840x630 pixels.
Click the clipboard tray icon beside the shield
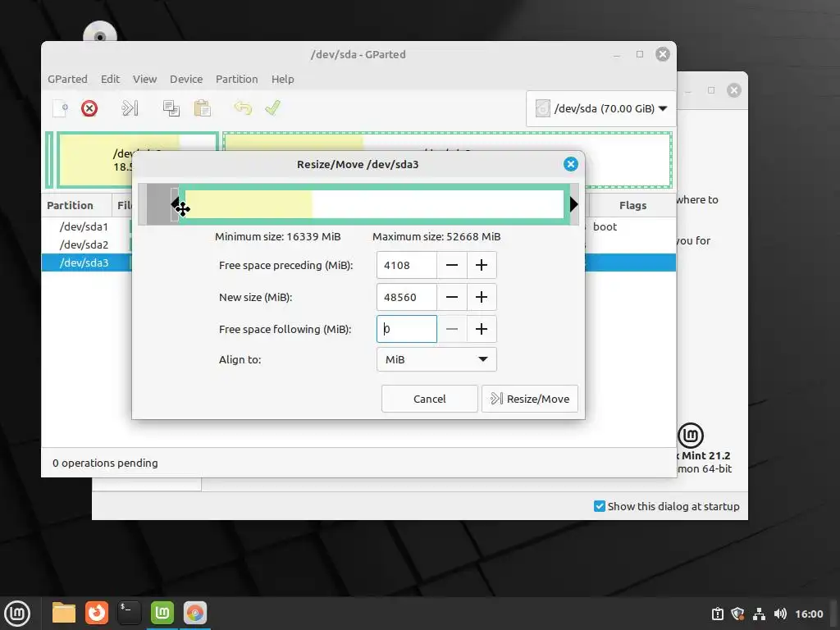point(717,614)
